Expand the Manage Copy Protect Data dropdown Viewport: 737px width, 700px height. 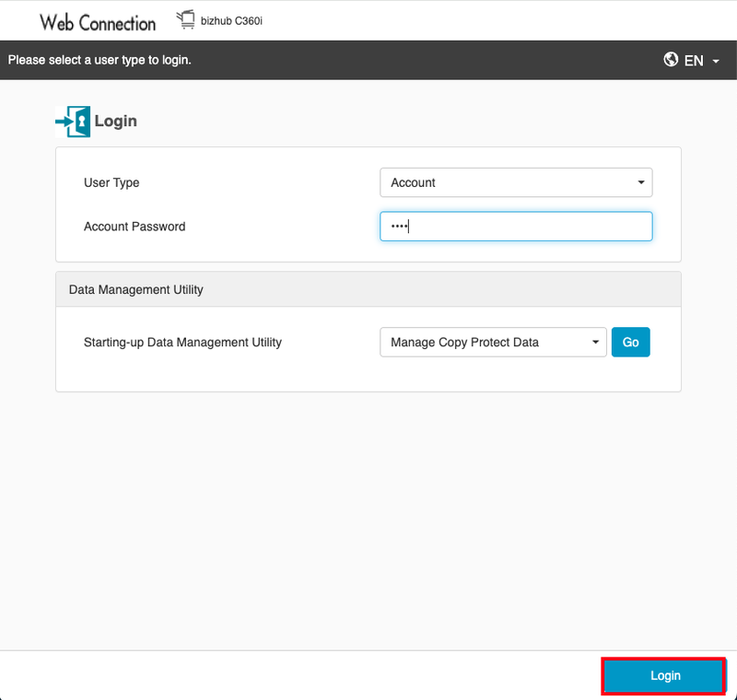point(493,342)
